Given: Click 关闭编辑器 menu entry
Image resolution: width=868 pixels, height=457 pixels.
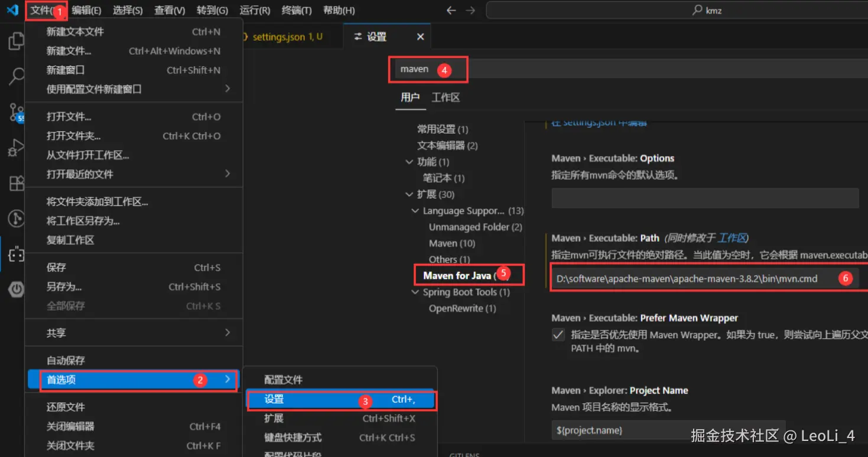Looking at the screenshot, I should pos(134,426).
